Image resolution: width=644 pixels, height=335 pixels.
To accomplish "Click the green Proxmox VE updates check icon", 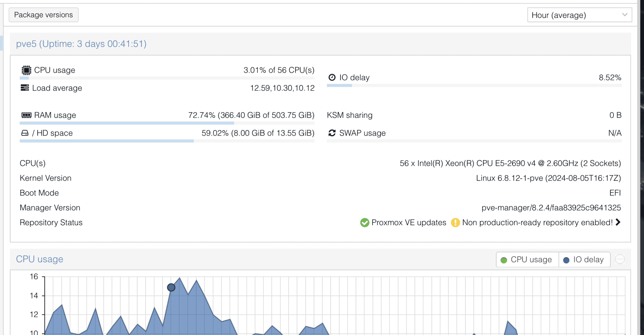I will pos(364,223).
